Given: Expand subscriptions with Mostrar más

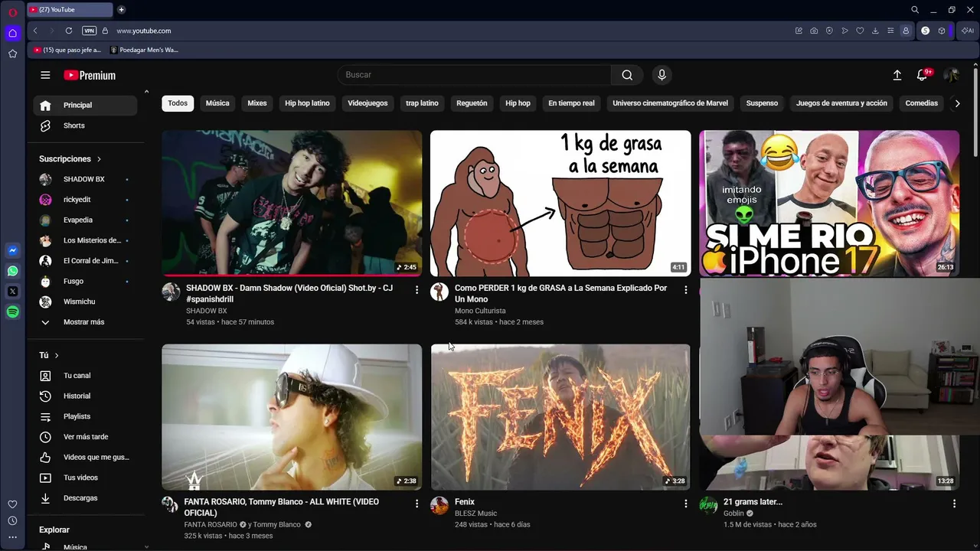Looking at the screenshot, I should pyautogui.click(x=84, y=322).
